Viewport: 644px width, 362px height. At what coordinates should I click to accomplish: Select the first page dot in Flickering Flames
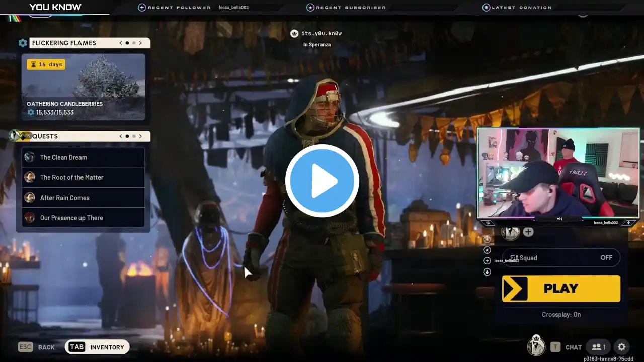point(127,43)
